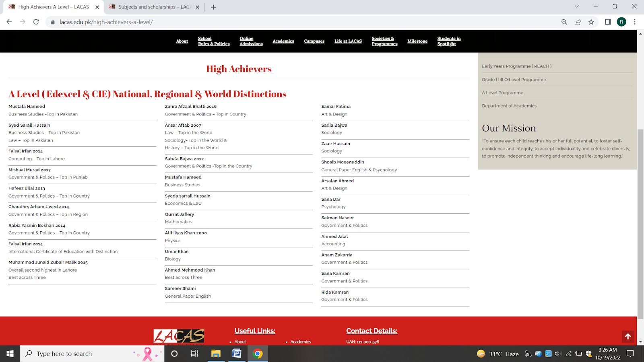Reload the LACAS page
Image resolution: width=644 pixels, height=362 pixels.
tap(36, 22)
